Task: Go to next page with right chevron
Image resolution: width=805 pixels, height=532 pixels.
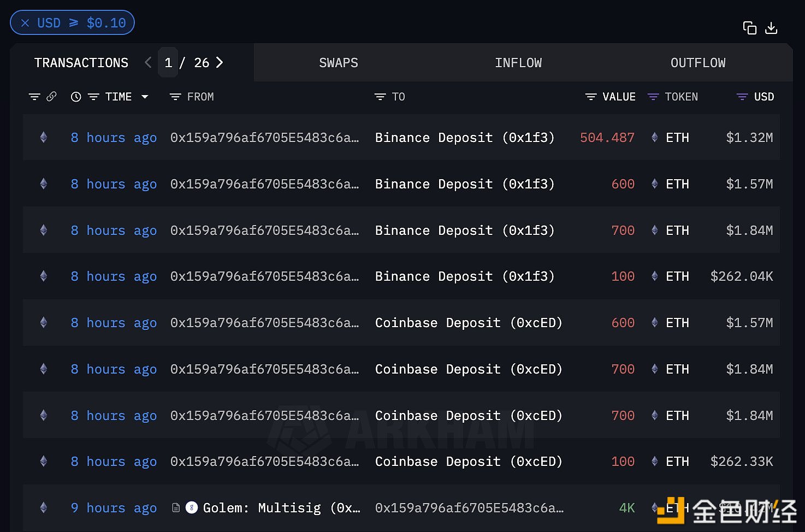Action: (220, 63)
